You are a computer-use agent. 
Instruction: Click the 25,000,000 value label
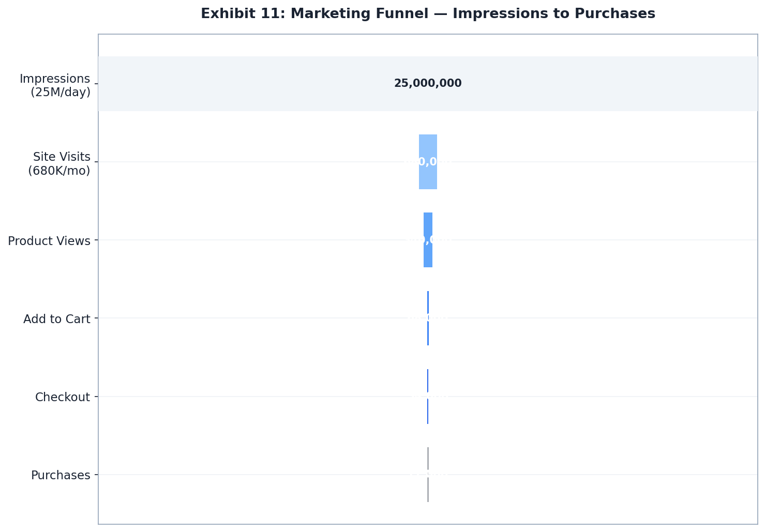point(428,83)
